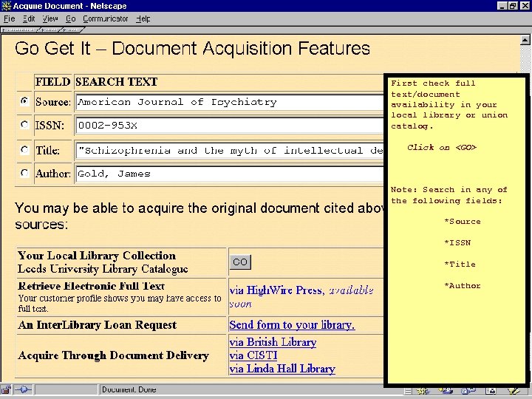This screenshot has height=399, width=532.
Task: Open the Go menu
Action: [x=71, y=18]
